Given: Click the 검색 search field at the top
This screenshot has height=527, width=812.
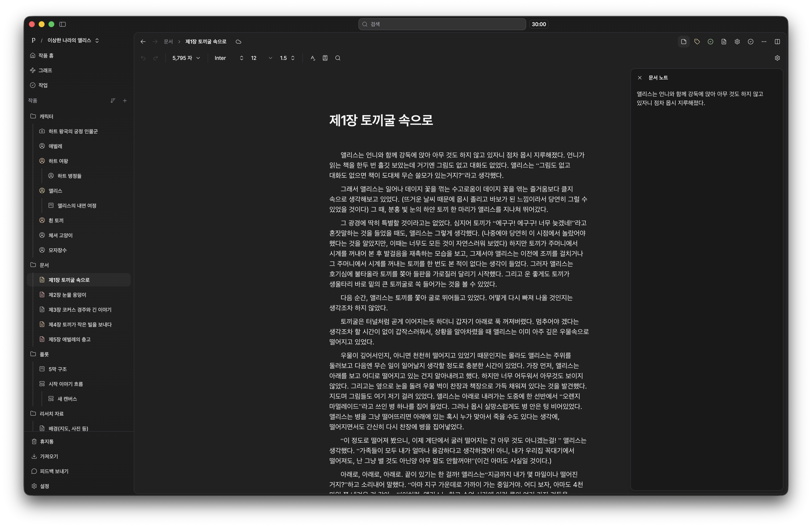Looking at the screenshot, I should [441, 24].
